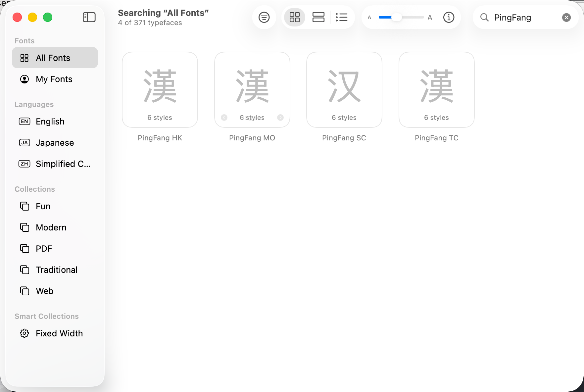Click the small A size icon
584x392 pixels.
(369, 18)
